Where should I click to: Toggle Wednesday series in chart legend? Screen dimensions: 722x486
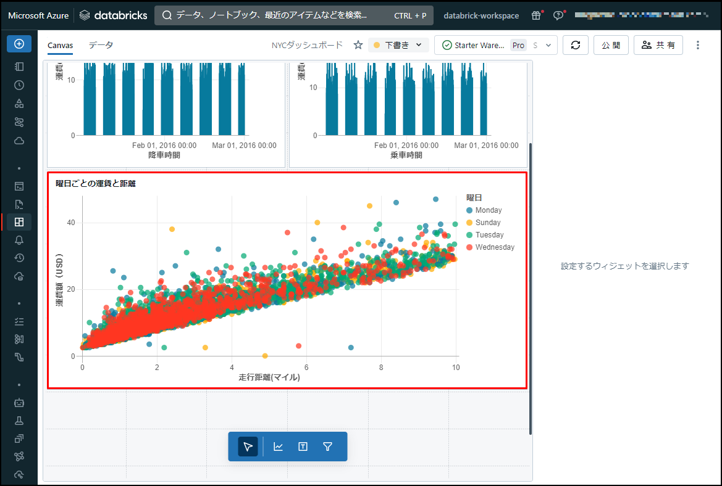[492, 246]
